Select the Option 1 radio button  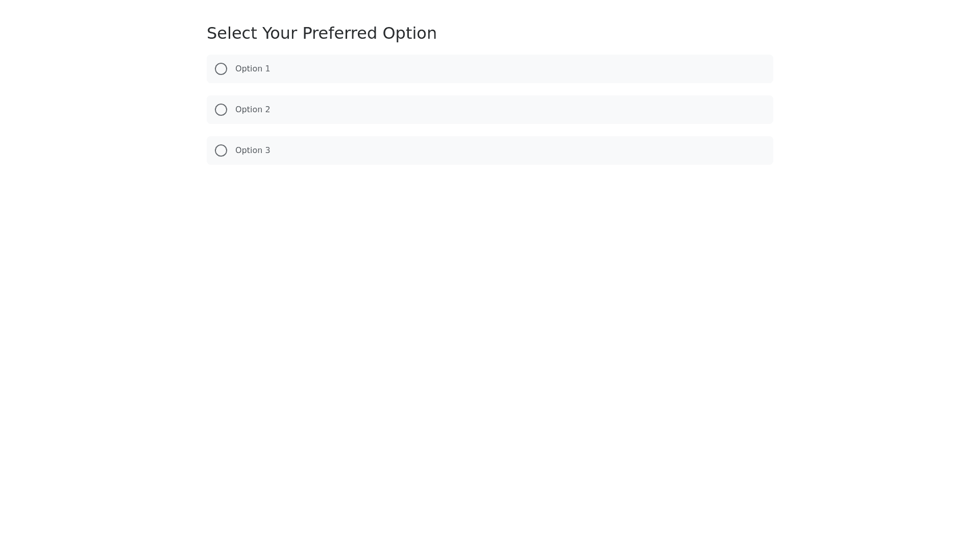pos(221,69)
